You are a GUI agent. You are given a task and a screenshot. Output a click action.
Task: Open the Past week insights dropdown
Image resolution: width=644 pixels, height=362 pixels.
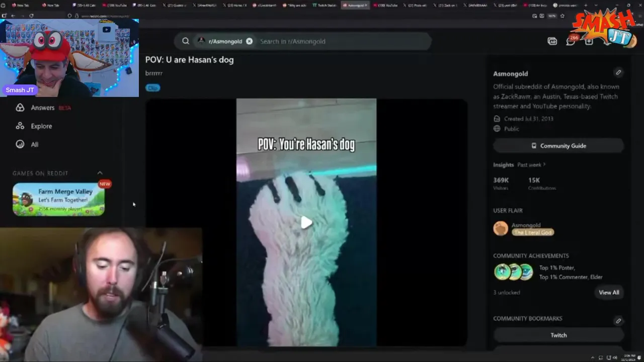tap(531, 164)
